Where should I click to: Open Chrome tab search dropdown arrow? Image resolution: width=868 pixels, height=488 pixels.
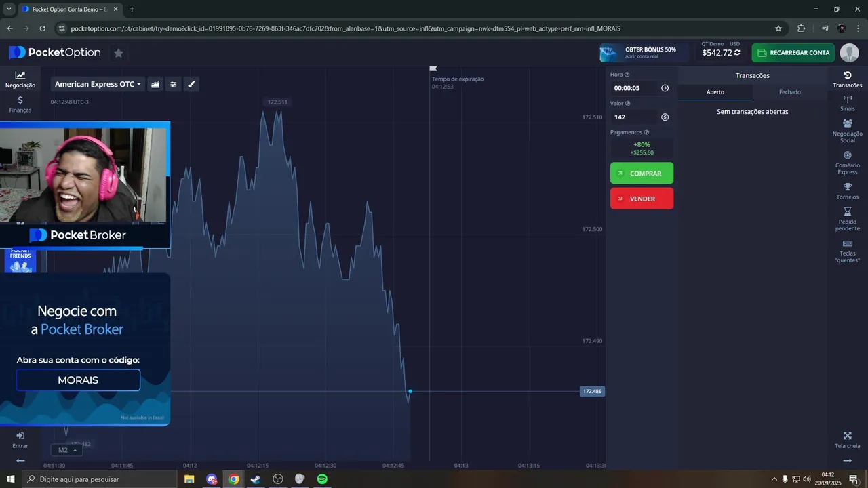(9, 9)
